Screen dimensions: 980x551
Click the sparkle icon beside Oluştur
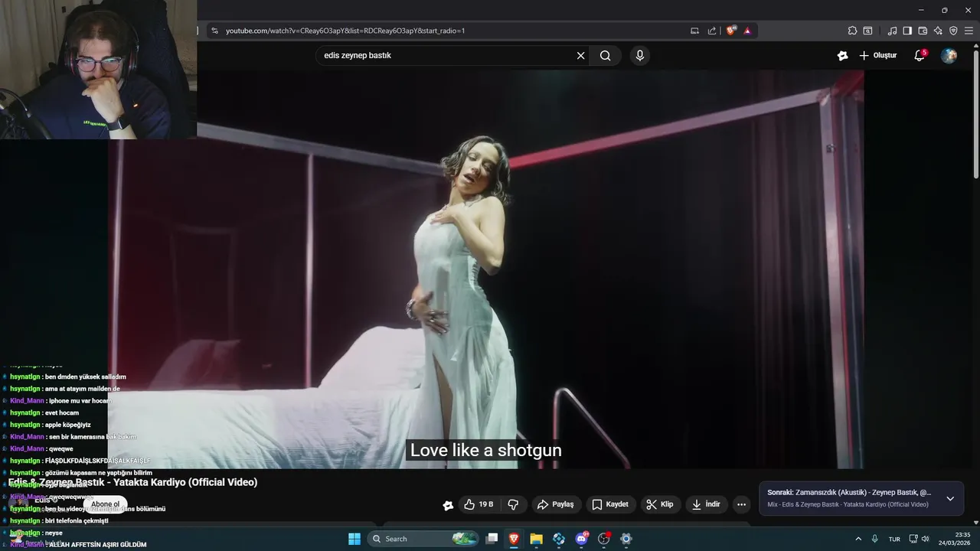point(842,55)
